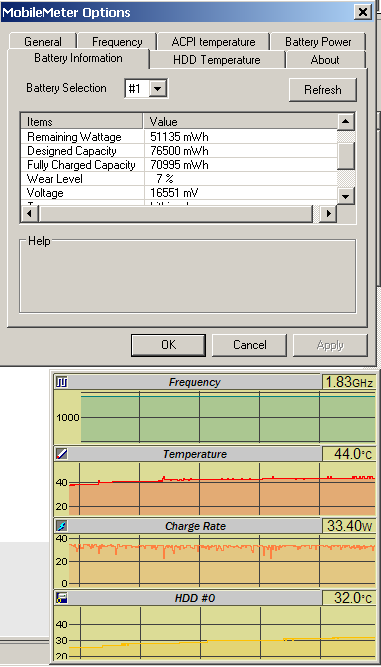Screen dimensions: 381x667
Task: Select the HDD Temperature tab
Action: coord(216,60)
